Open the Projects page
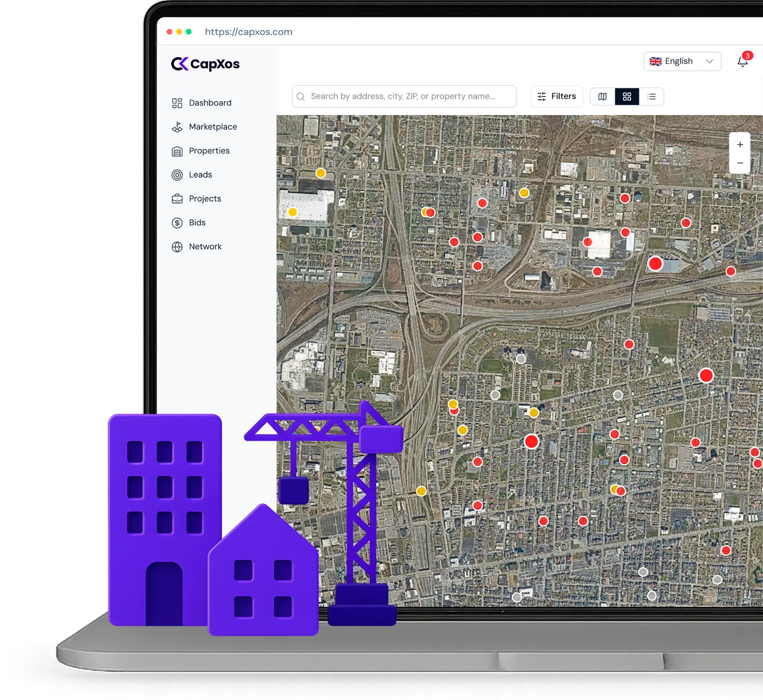763x700 pixels. pyautogui.click(x=196, y=199)
